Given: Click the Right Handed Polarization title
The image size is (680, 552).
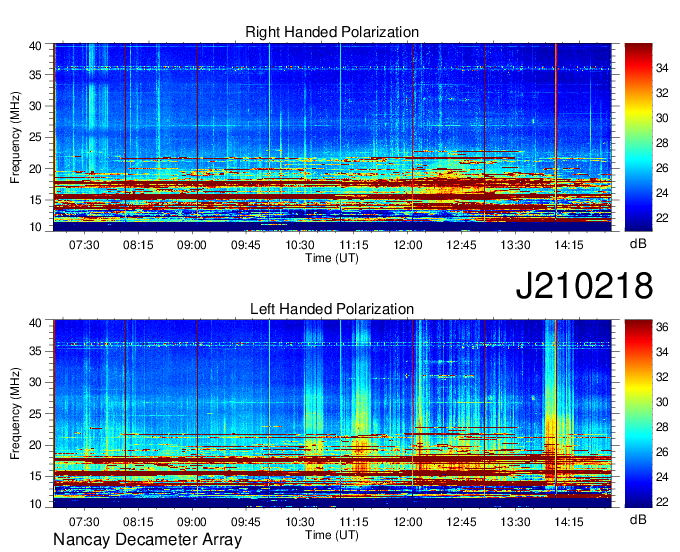Looking at the screenshot, I should click(x=332, y=32).
